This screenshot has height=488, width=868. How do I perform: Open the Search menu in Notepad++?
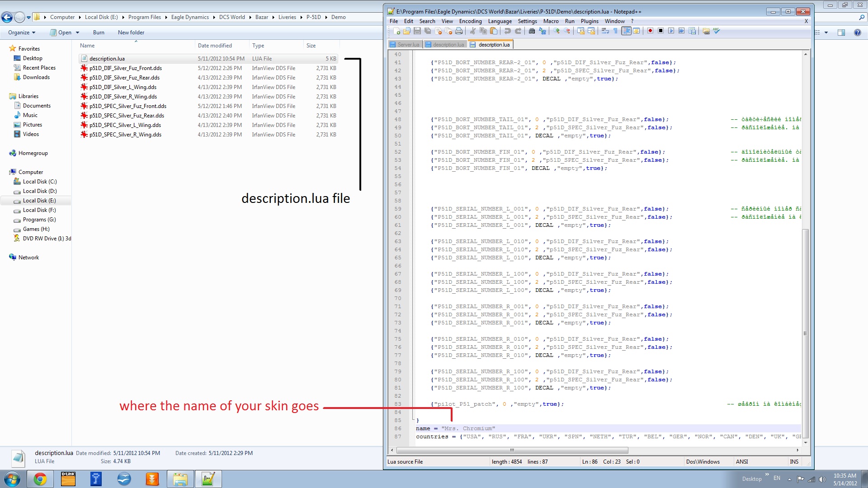pyautogui.click(x=427, y=21)
